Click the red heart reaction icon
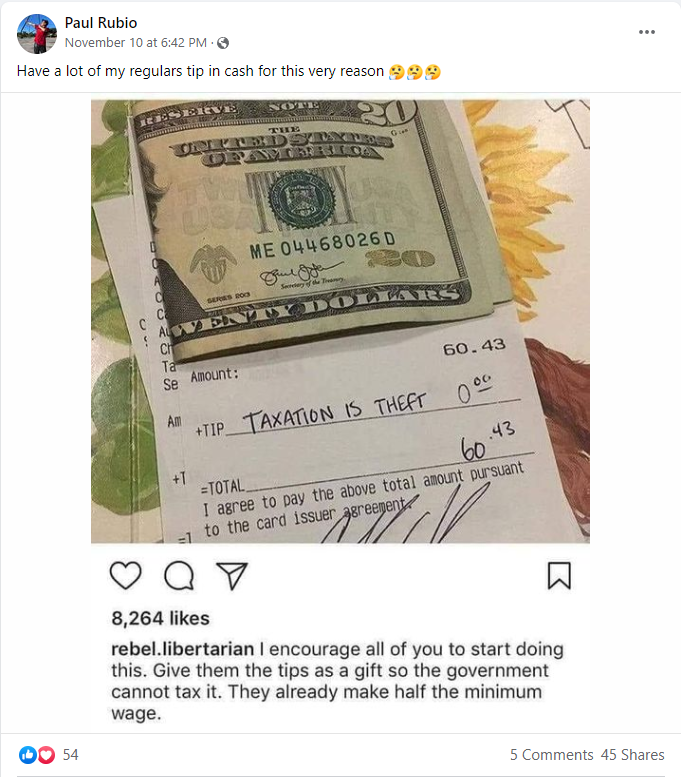This screenshot has width=681, height=777. click(46, 755)
